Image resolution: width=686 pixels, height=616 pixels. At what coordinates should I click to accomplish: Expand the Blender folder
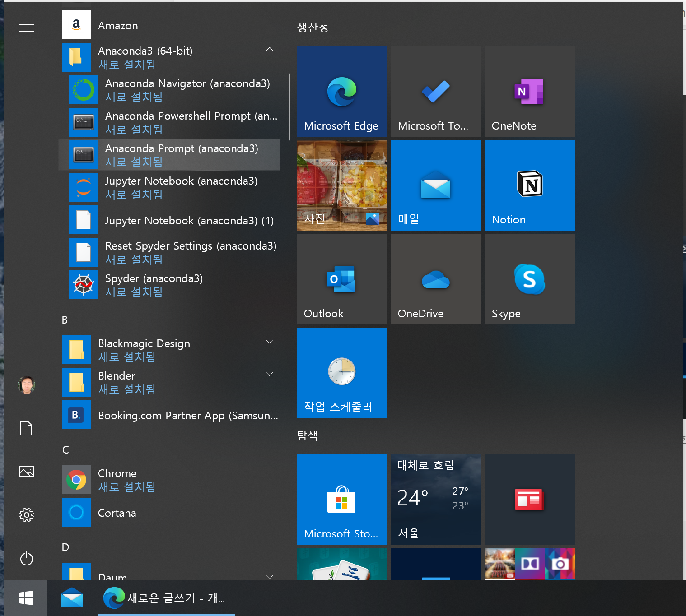click(x=270, y=374)
